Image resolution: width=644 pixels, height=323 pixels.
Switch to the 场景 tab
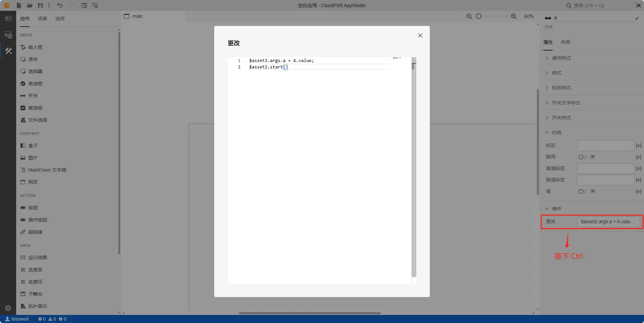coord(42,19)
